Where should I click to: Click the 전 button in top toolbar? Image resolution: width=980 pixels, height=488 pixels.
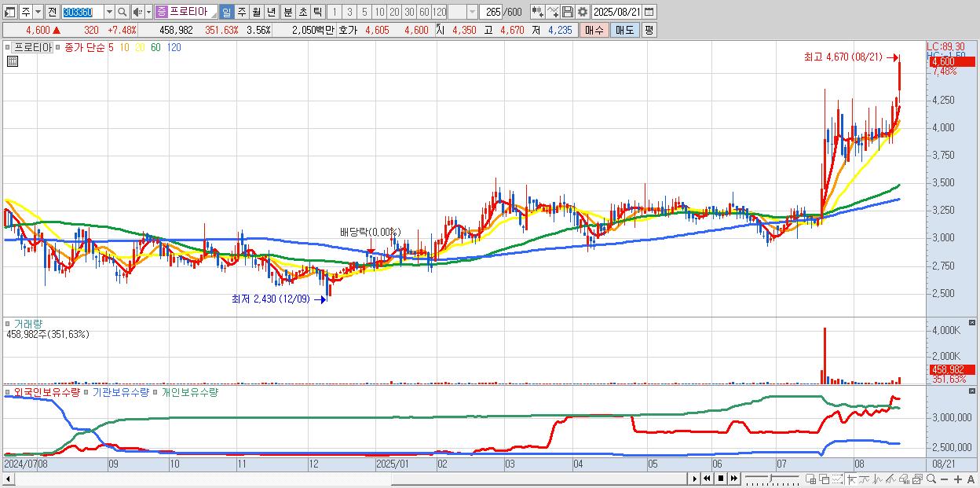click(x=52, y=12)
